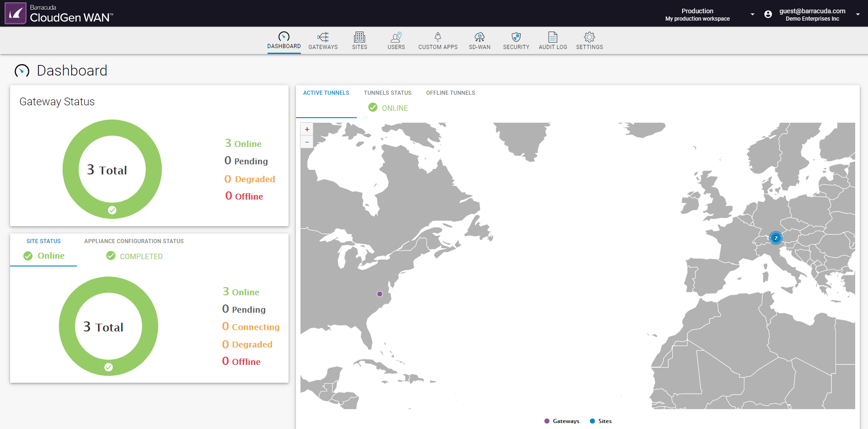
Task: Switch to Tunnels Status tab
Action: [x=388, y=93]
